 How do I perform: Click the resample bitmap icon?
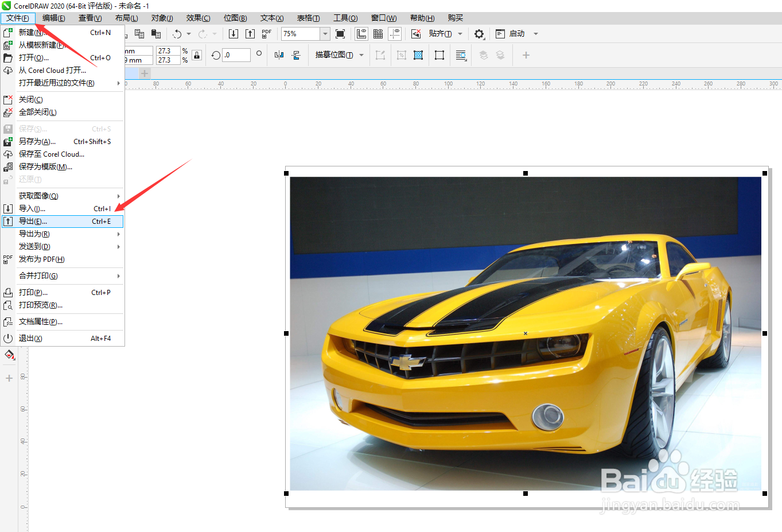[x=418, y=55]
